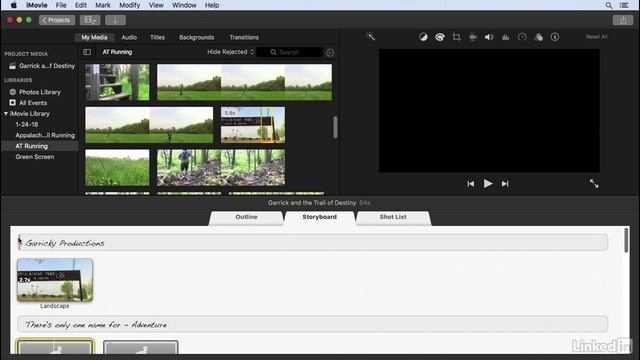Viewport: 640px width, 360px height.
Task: Open the Modify menu
Action: pyautogui.click(x=129, y=5)
